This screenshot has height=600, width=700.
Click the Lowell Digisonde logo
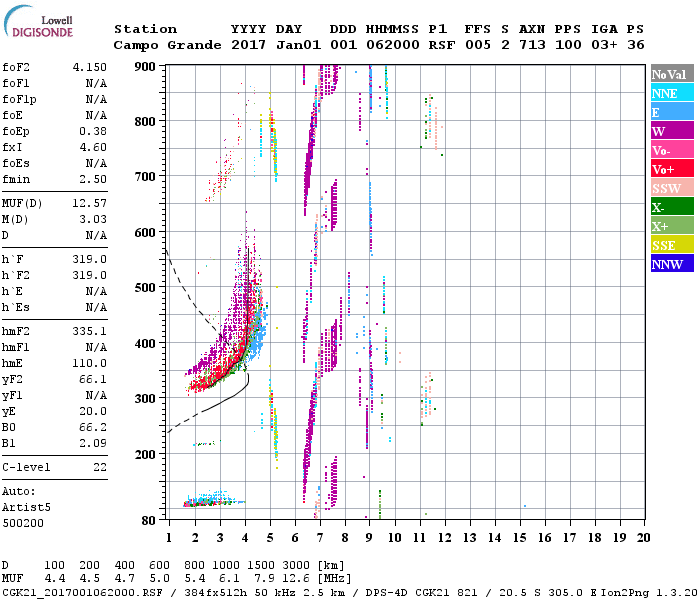[38, 22]
